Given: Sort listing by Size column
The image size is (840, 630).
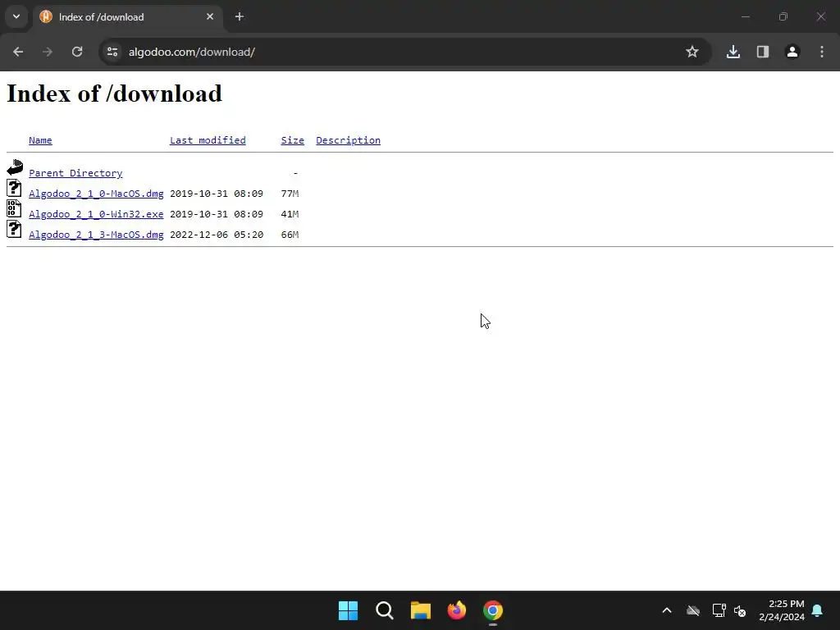Looking at the screenshot, I should pos(293,140).
